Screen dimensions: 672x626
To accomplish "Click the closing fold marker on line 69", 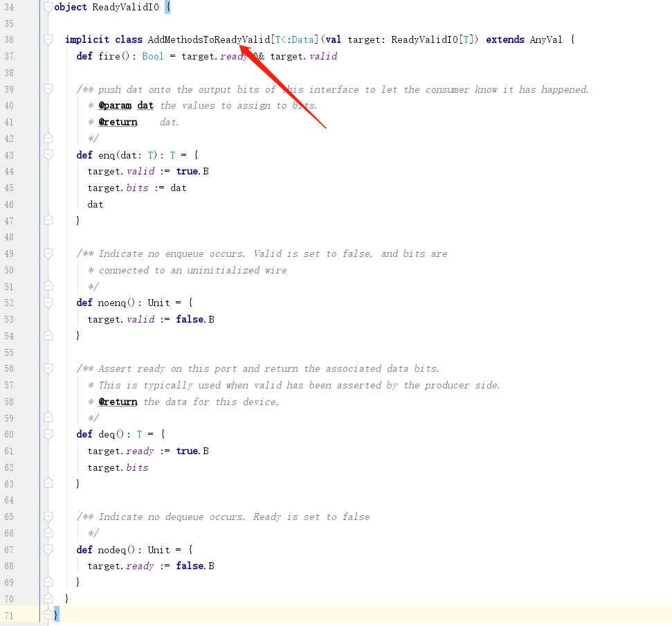I will tap(48, 582).
